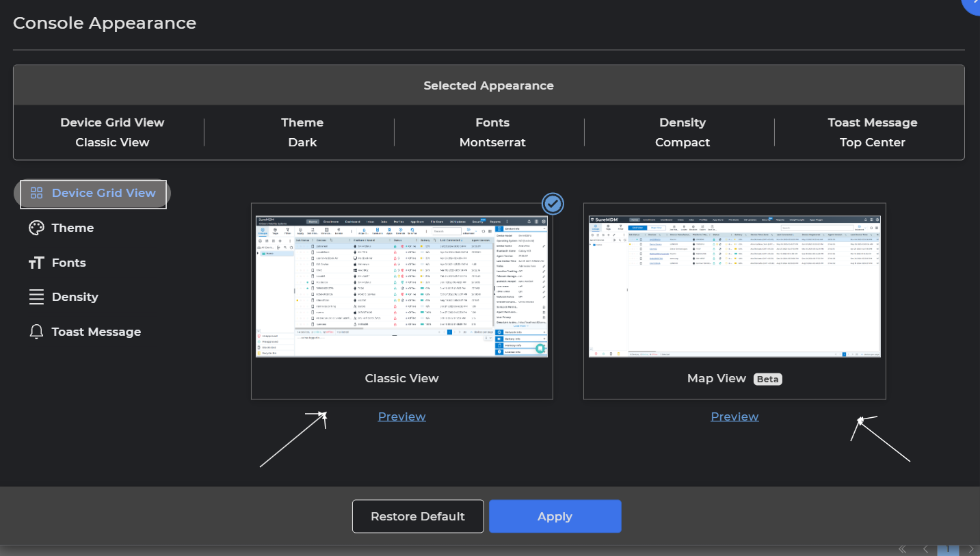Click the bell icon for Toast Message
The image size is (980, 556).
[36, 332]
